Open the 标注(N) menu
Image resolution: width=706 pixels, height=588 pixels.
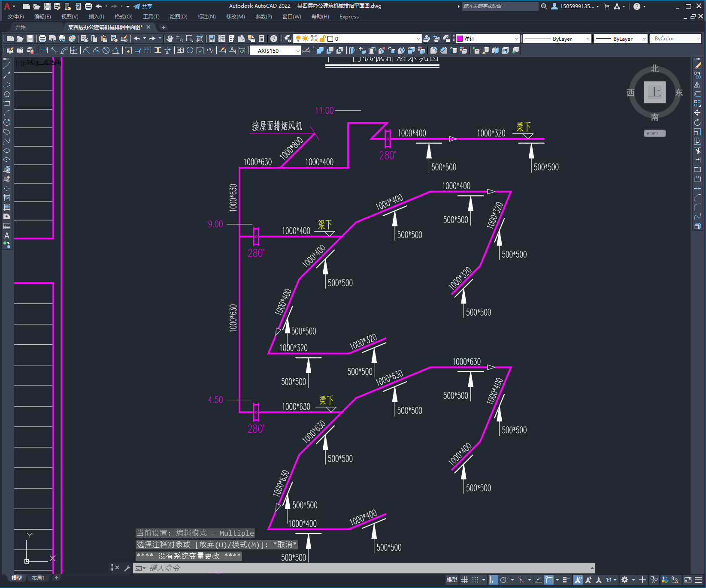[x=206, y=17]
